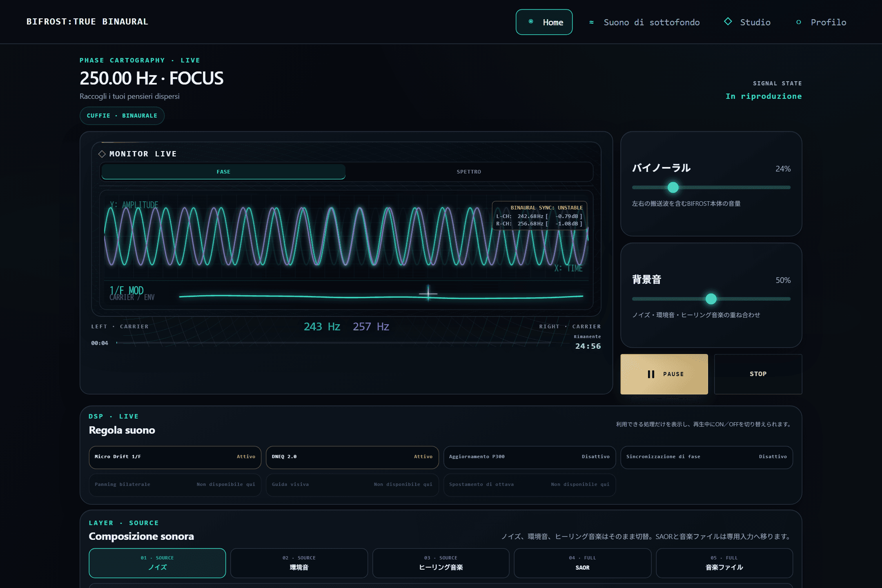Viewport: 882px width, 588px height.
Task: Click the LEFT · CARRIER label
Action: (x=120, y=327)
